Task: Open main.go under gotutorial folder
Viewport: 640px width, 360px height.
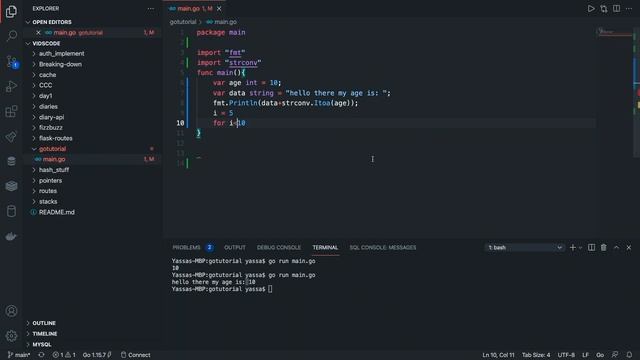Action: click(x=53, y=159)
